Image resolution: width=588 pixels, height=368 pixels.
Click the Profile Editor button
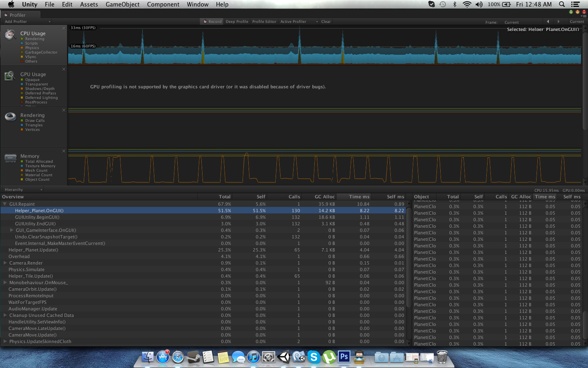[264, 22]
